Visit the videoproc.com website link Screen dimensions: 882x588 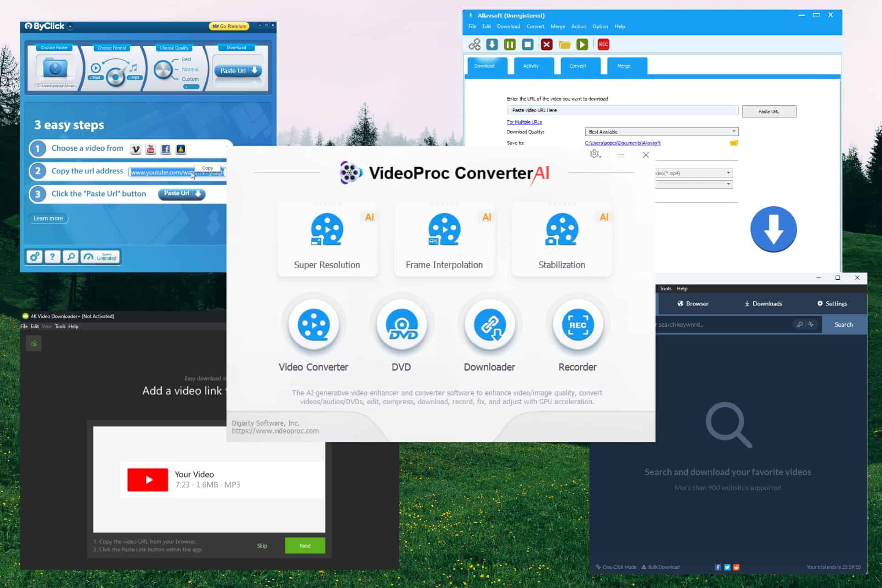pos(275,431)
